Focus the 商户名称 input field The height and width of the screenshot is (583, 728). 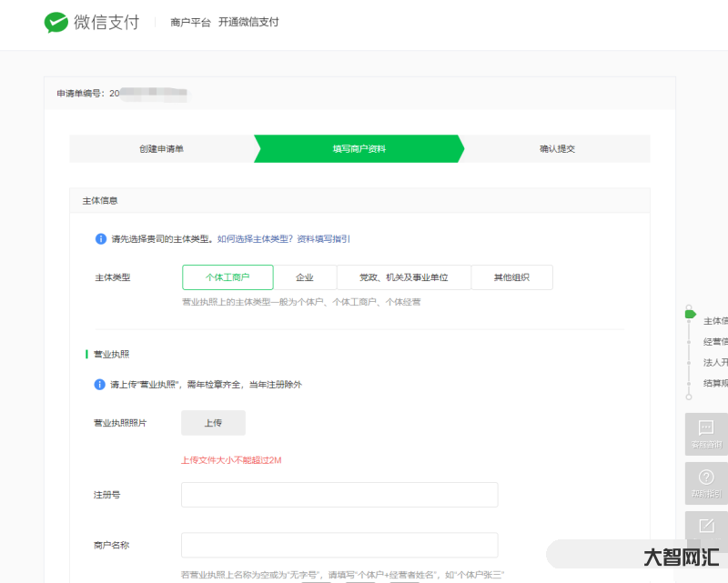[339, 545]
